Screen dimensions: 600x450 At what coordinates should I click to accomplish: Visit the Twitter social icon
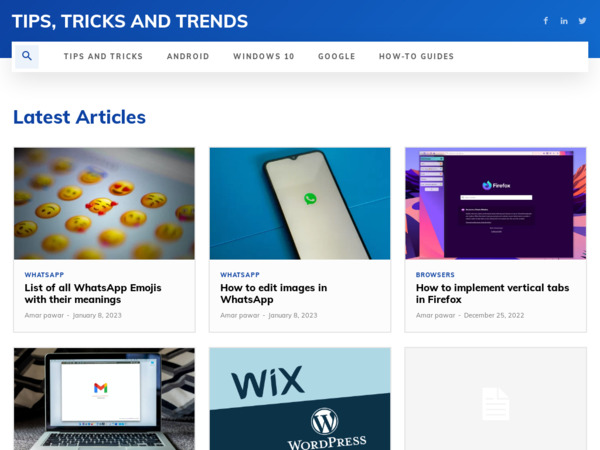point(582,21)
